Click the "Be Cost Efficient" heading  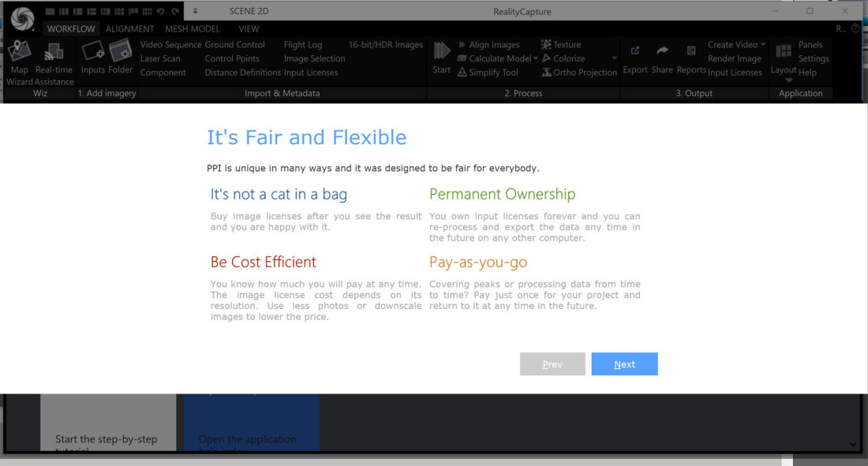pyautogui.click(x=263, y=262)
